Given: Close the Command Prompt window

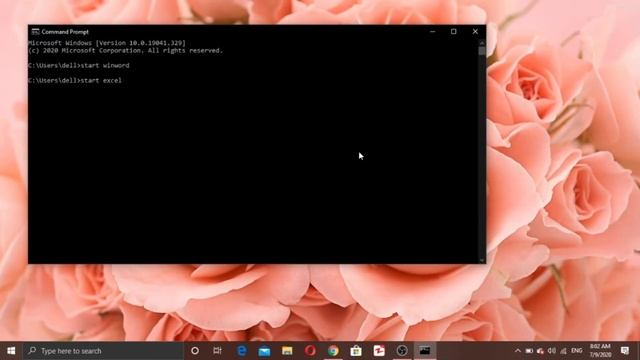Looking at the screenshot, I should pyautogui.click(x=475, y=31).
